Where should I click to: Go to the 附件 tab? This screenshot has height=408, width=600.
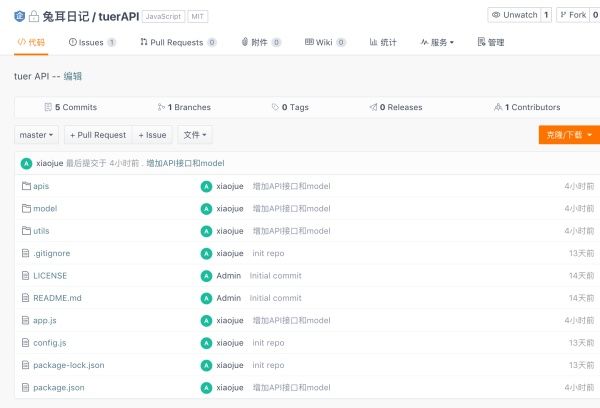(x=261, y=42)
